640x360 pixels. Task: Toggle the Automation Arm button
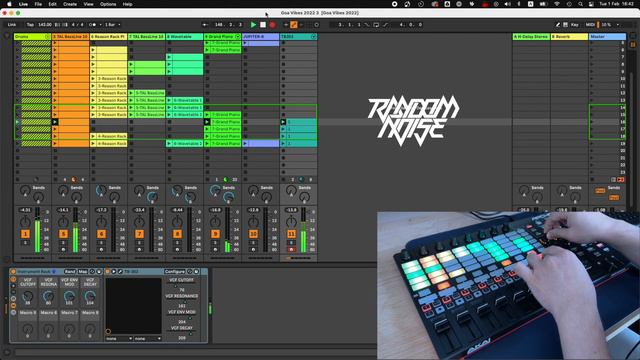[x=293, y=25]
